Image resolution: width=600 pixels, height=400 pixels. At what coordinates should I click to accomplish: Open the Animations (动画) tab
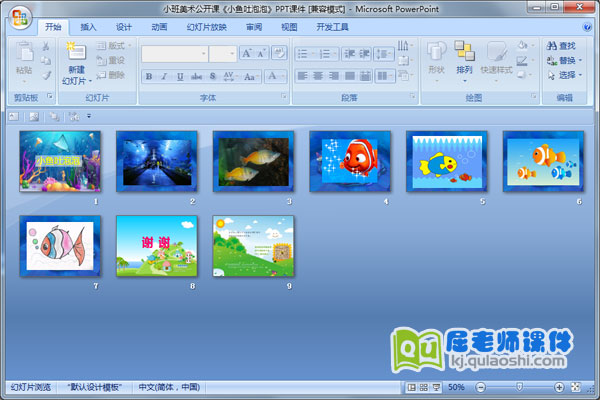(159, 27)
